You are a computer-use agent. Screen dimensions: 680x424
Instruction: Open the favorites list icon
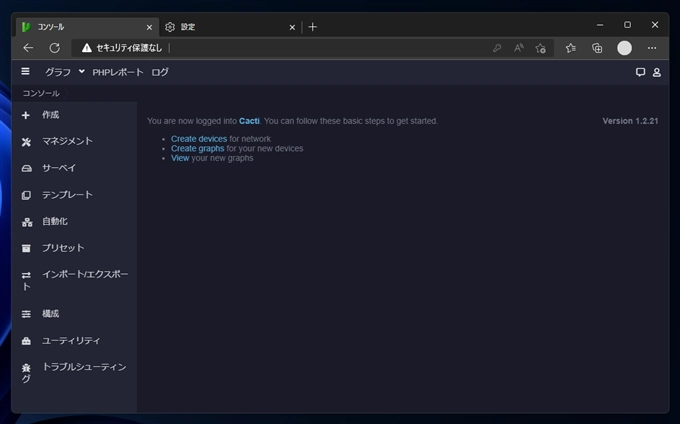click(571, 48)
